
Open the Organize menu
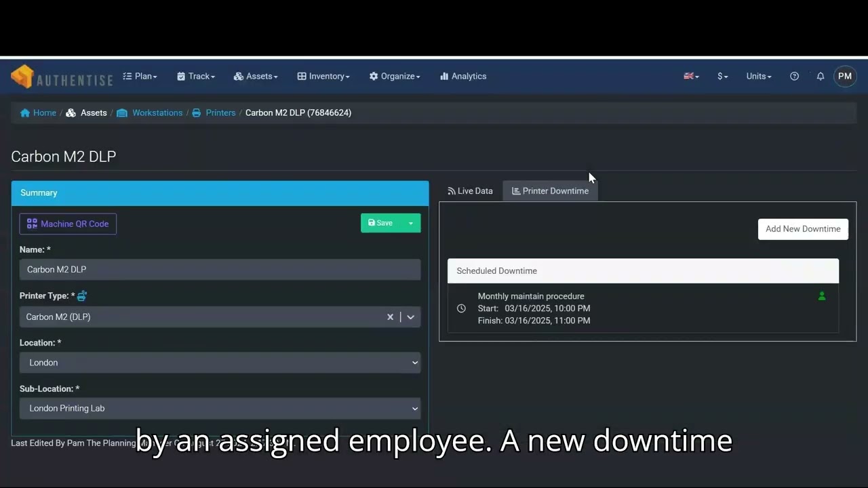[x=395, y=77]
